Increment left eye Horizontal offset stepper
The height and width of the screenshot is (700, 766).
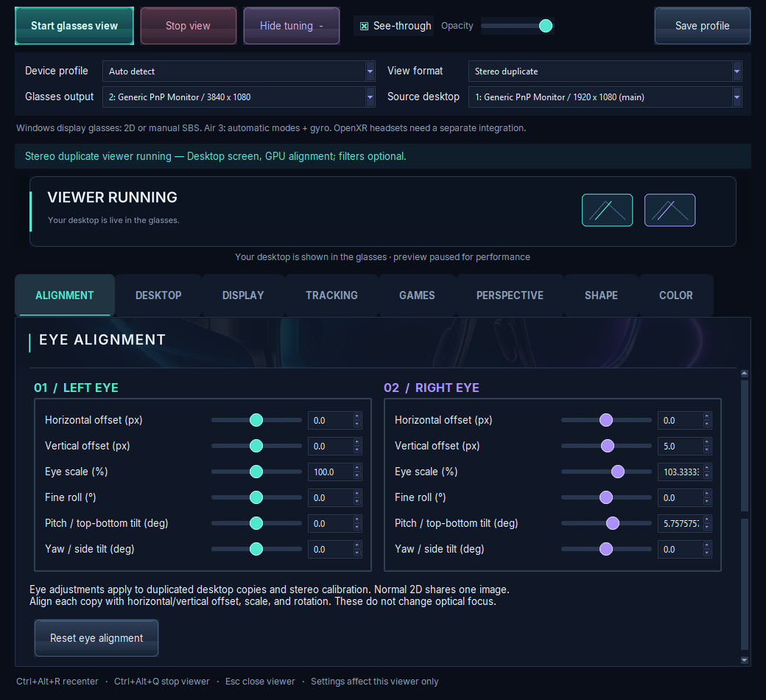pos(357,416)
